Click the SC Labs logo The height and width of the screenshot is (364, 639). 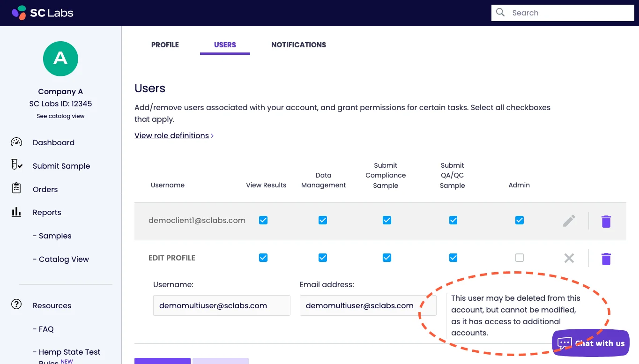point(42,13)
